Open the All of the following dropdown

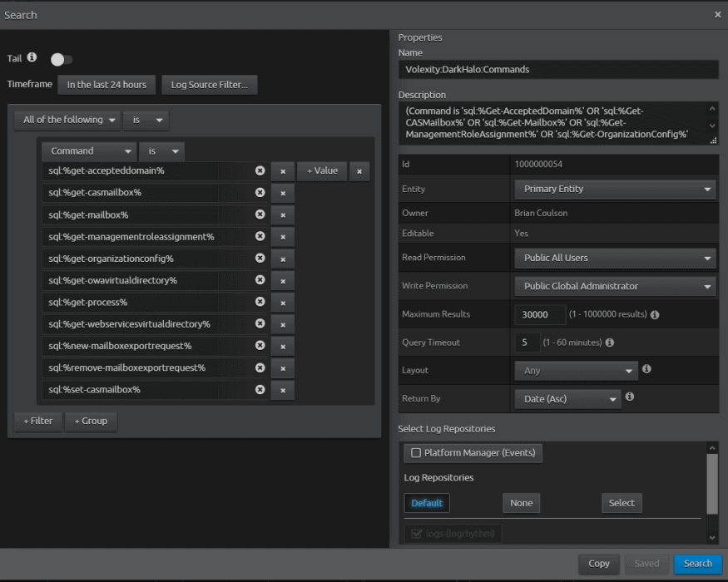(67, 119)
